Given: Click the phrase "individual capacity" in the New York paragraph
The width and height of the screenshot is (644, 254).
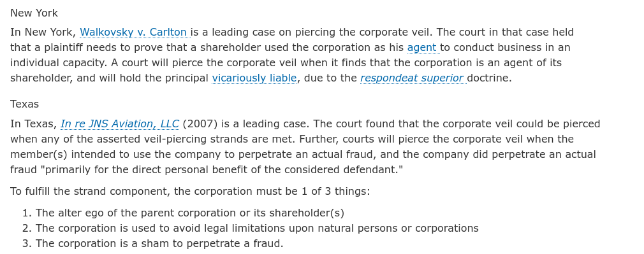Looking at the screenshot, I should [x=58, y=63].
